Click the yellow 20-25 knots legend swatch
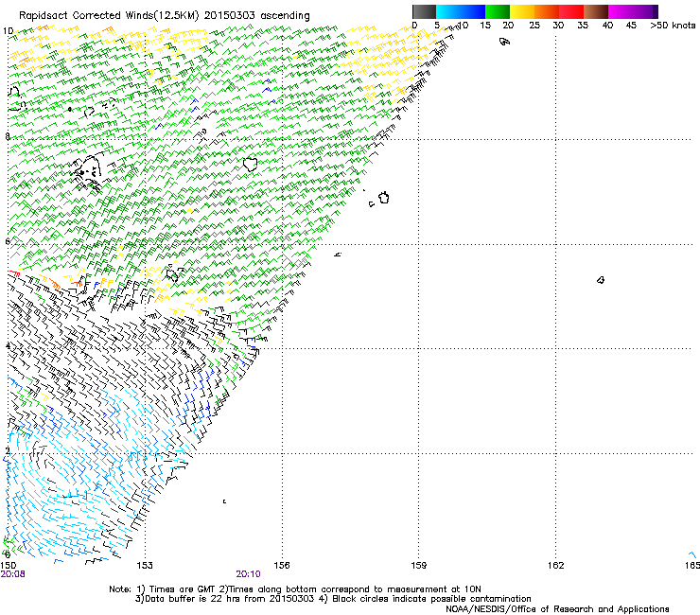The width and height of the screenshot is (700, 615). (x=522, y=11)
